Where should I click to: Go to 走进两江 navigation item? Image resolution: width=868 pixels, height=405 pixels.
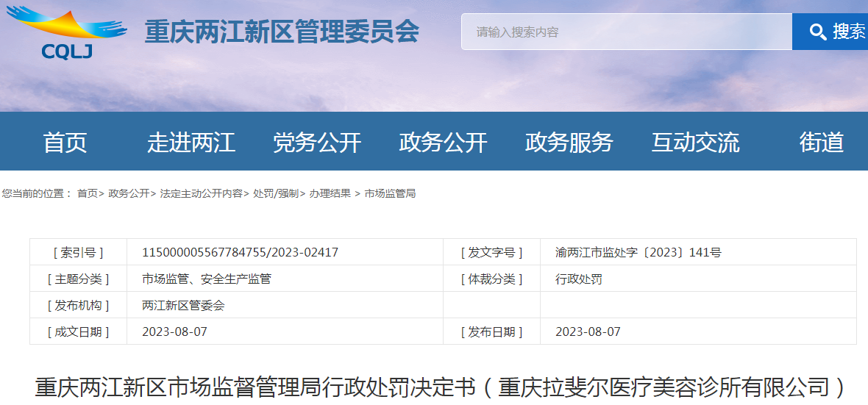191,142
